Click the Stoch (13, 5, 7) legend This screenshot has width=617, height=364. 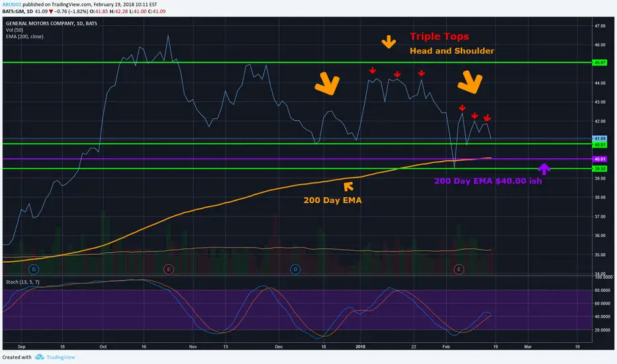(23, 282)
